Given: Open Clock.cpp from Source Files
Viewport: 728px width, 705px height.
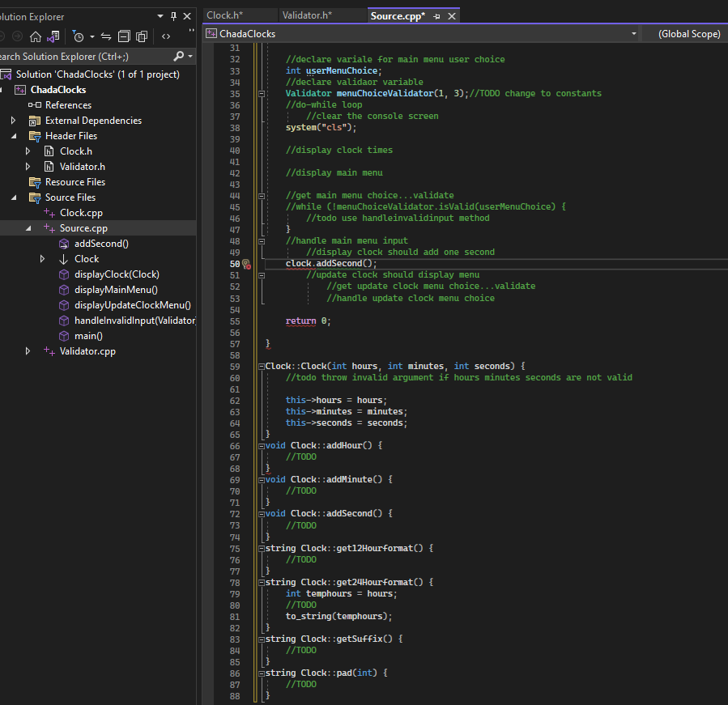Looking at the screenshot, I should pyautogui.click(x=81, y=213).
